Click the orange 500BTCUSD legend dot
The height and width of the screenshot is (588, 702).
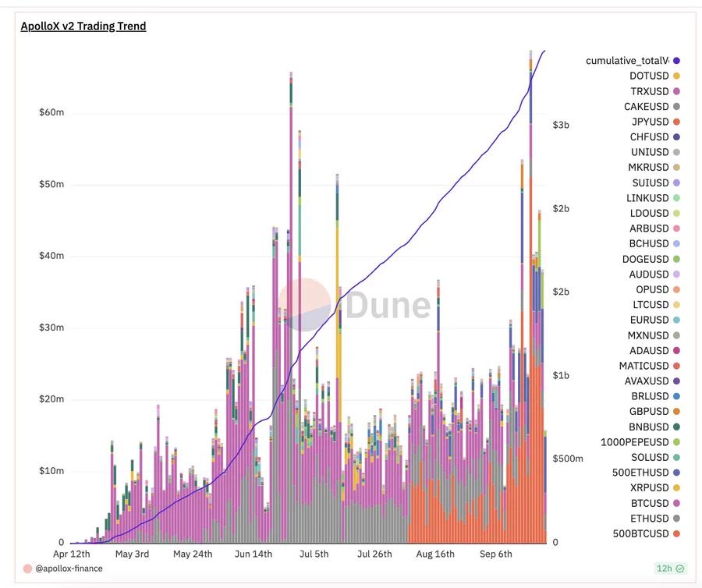coord(676,534)
